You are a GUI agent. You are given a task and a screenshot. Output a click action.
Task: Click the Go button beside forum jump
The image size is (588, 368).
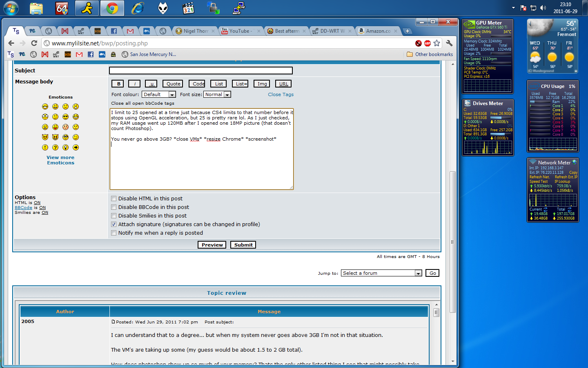[432, 273]
